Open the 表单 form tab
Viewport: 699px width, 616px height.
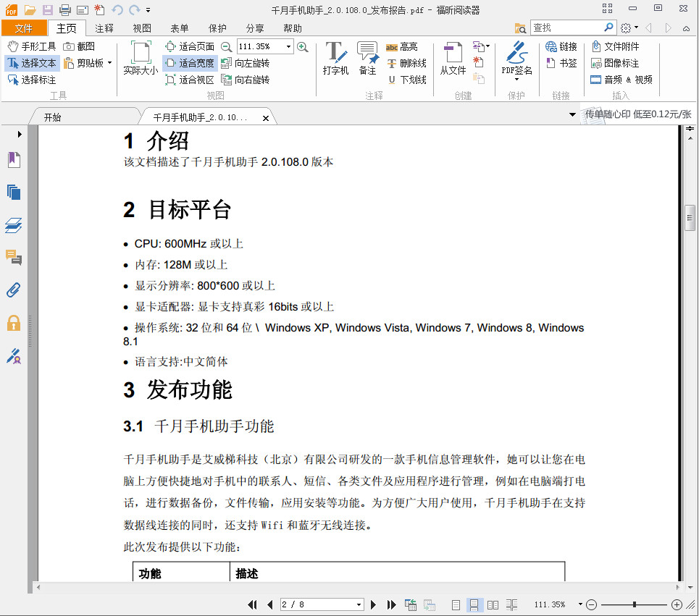click(x=180, y=28)
